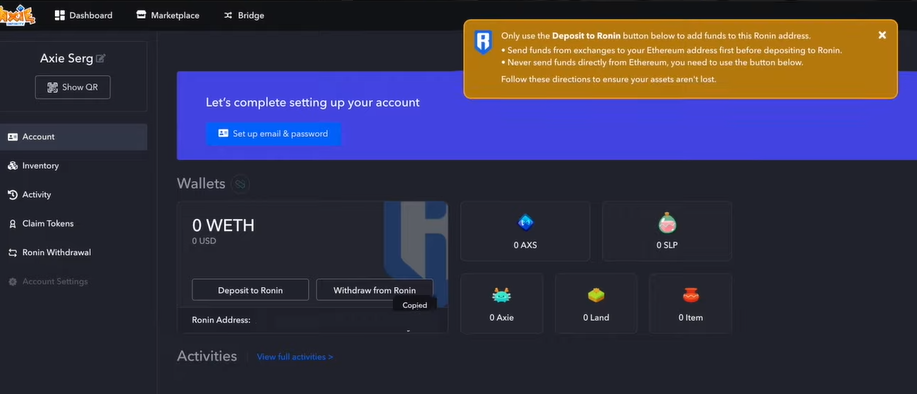The image size is (917, 394).
Task: Click the 0 Land count text
Action: [596, 317]
